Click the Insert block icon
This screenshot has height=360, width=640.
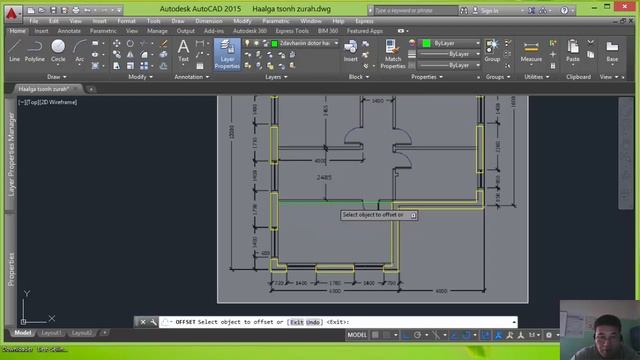[351, 51]
